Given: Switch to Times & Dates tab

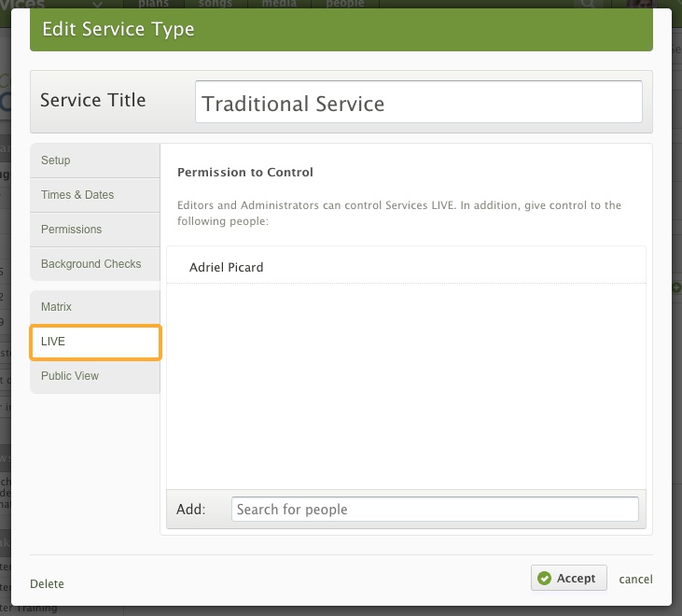Looking at the screenshot, I should coord(95,195).
